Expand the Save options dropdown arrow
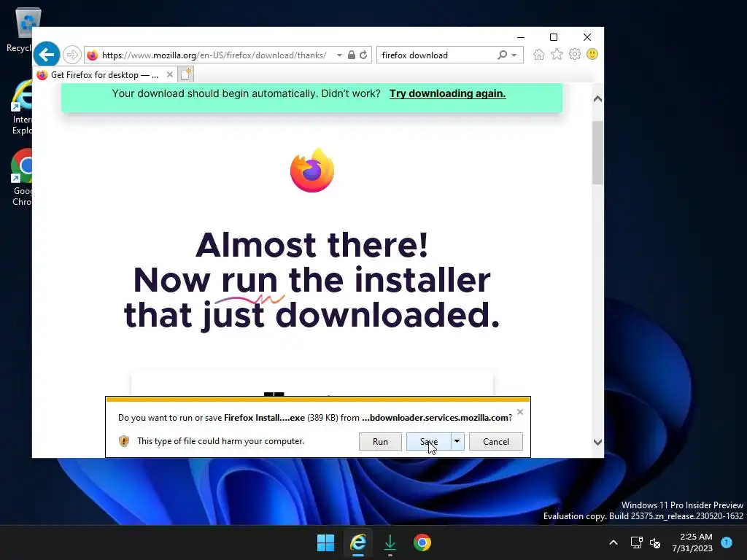This screenshot has width=747, height=560. [x=457, y=441]
